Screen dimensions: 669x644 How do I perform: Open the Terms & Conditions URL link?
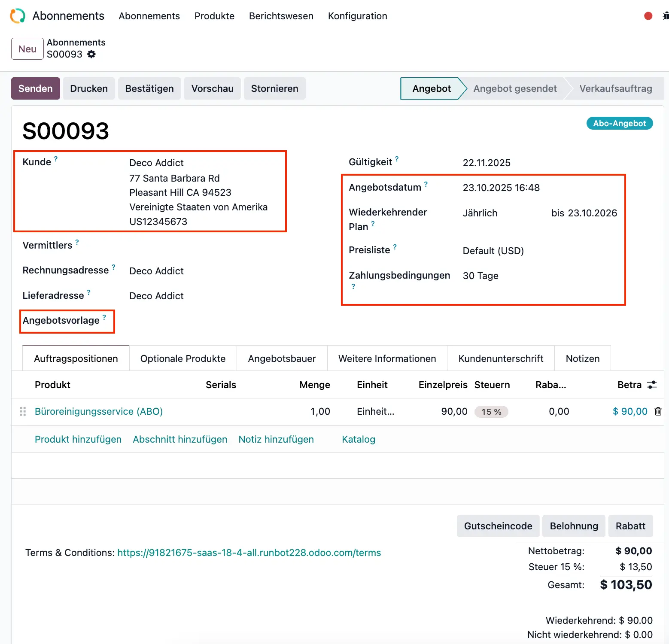(x=249, y=553)
